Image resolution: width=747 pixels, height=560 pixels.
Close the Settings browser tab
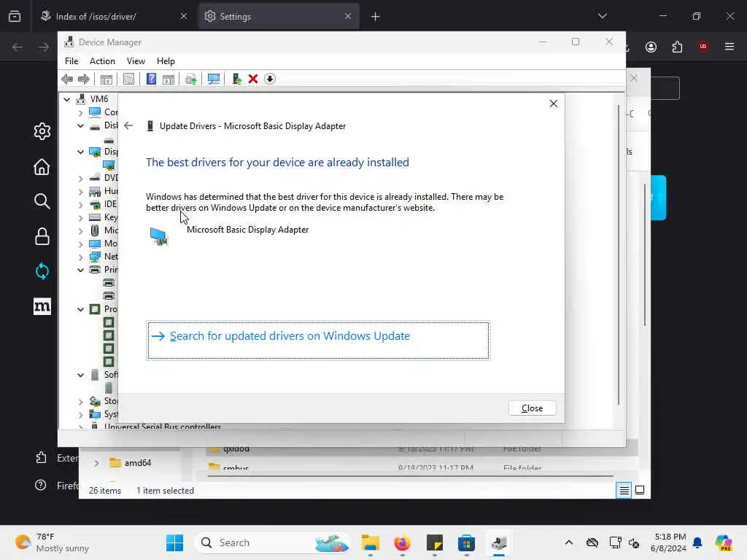tap(348, 17)
